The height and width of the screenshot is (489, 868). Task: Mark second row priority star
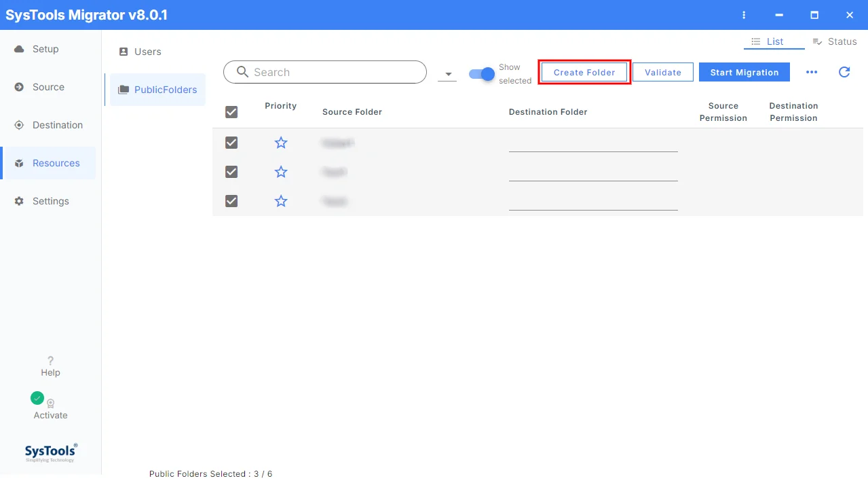coord(281,172)
